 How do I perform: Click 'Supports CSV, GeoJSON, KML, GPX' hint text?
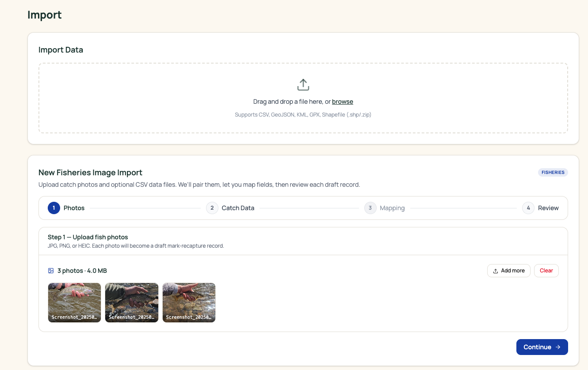tap(303, 115)
